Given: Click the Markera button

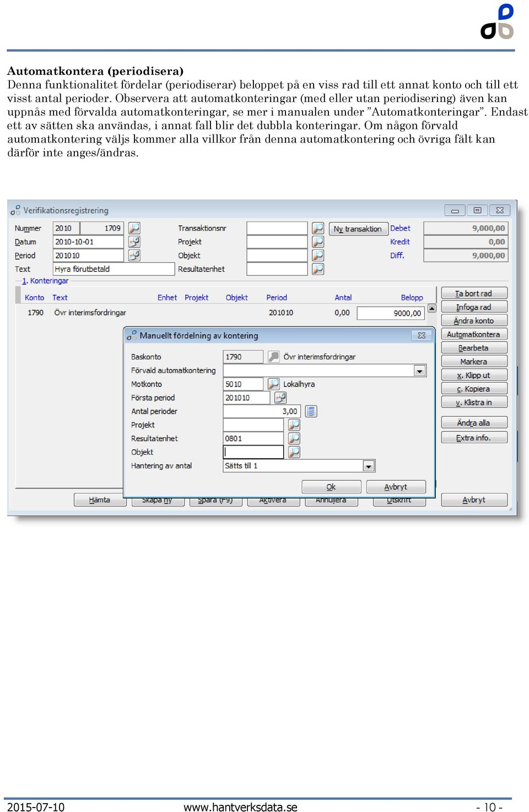Looking at the screenshot, I should 474,362.
